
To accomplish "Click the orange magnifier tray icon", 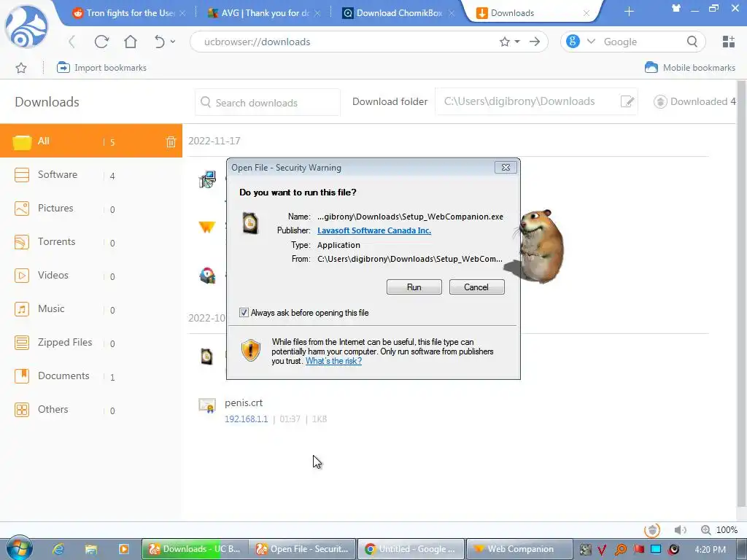I will [x=620, y=550].
